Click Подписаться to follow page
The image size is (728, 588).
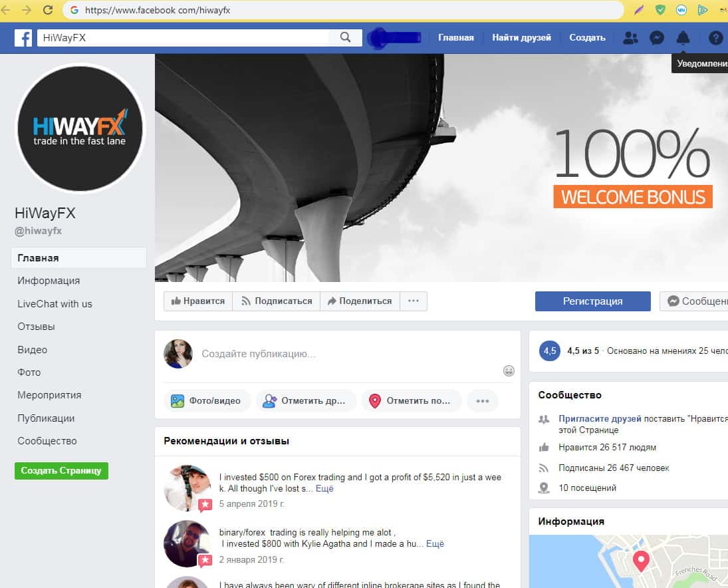(x=277, y=301)
